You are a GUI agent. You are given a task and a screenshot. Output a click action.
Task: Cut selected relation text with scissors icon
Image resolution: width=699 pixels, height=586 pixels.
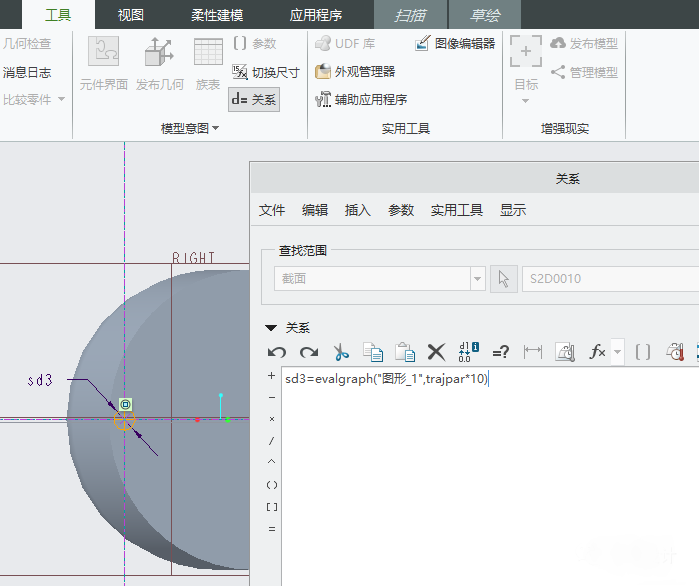click(341, 352)
